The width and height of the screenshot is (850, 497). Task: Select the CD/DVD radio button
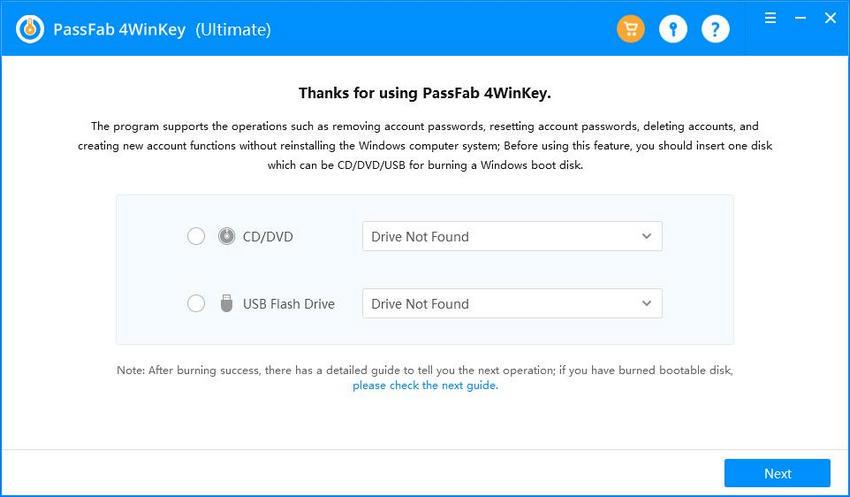[x=196, y=237]
